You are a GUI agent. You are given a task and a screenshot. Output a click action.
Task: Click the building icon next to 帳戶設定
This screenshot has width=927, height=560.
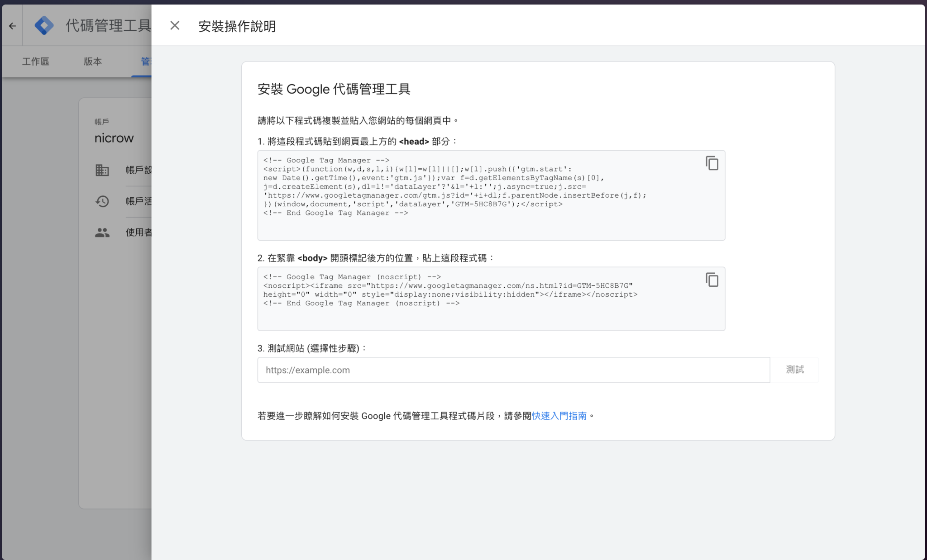point(102,171)
